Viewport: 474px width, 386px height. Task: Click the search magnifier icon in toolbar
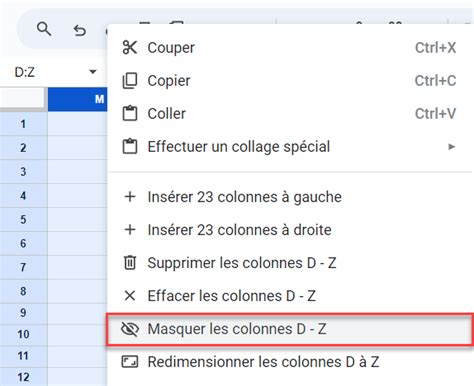44,29
